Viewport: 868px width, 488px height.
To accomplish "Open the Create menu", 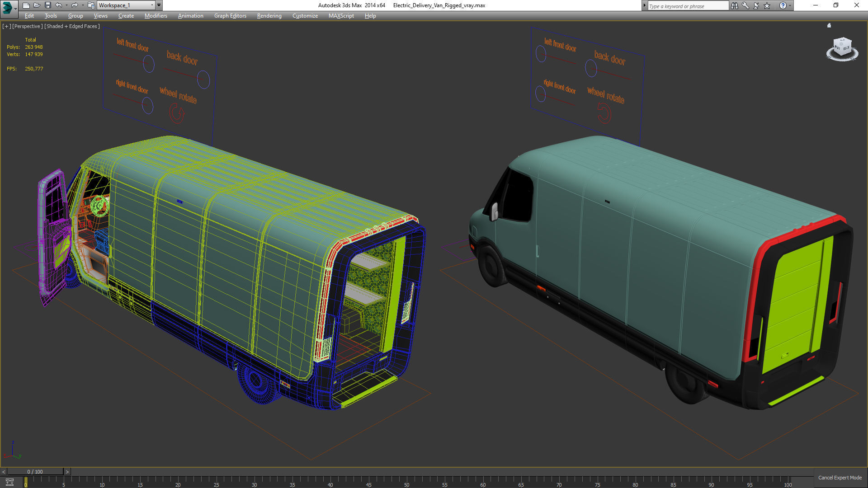I will (x=126, y=16).
